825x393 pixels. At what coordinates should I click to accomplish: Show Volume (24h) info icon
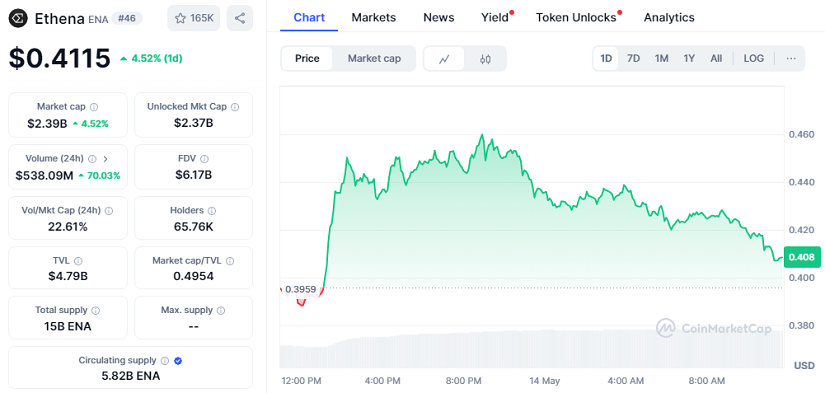[92, 158]
